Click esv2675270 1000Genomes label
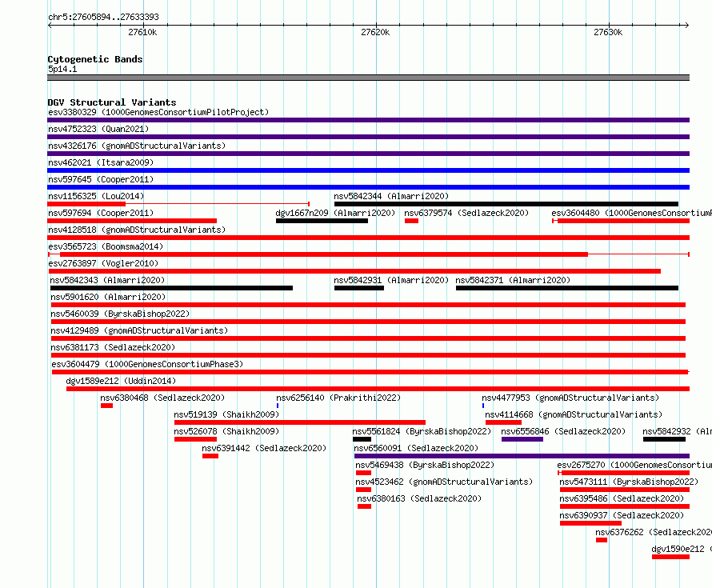712x588 pixels. [x=634, y=465]
